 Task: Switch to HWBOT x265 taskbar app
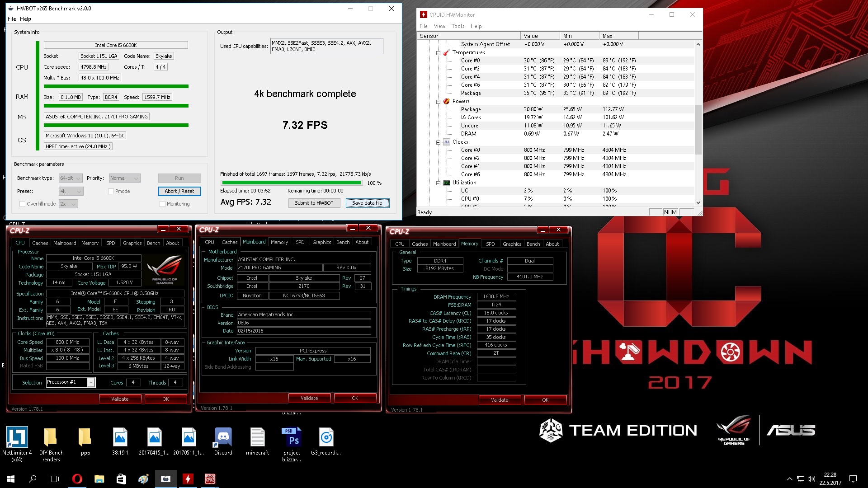(x=165, y=479)
